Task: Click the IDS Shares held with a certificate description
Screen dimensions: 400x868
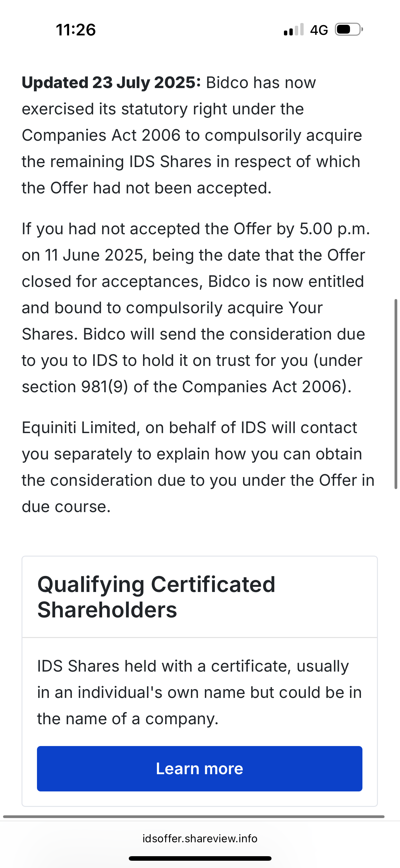Action: 200,692
